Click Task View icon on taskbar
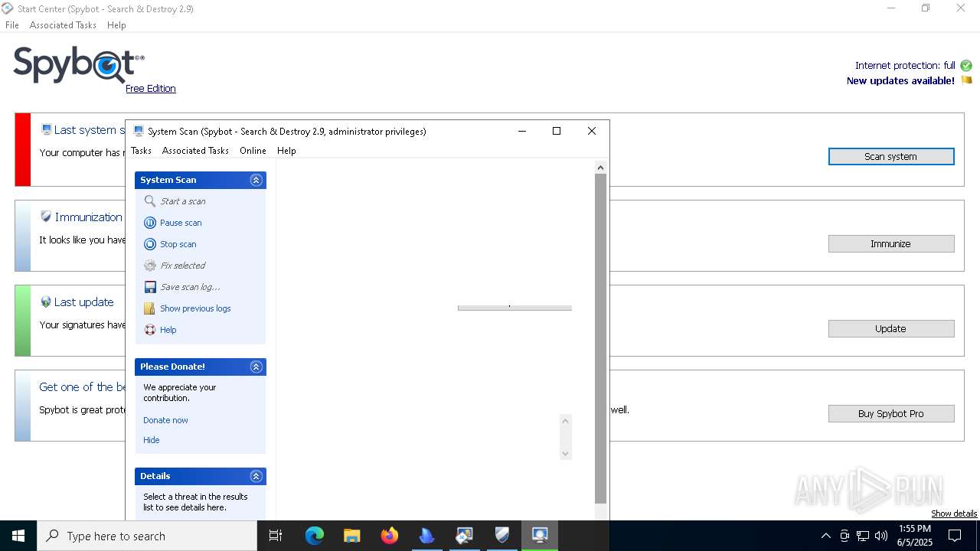Screen dimensions: 980x551 [276, 536]
